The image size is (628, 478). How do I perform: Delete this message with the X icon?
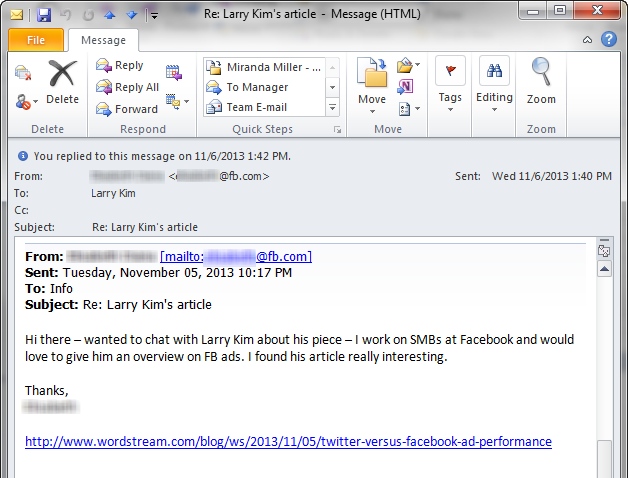click(x=62, y=82)
